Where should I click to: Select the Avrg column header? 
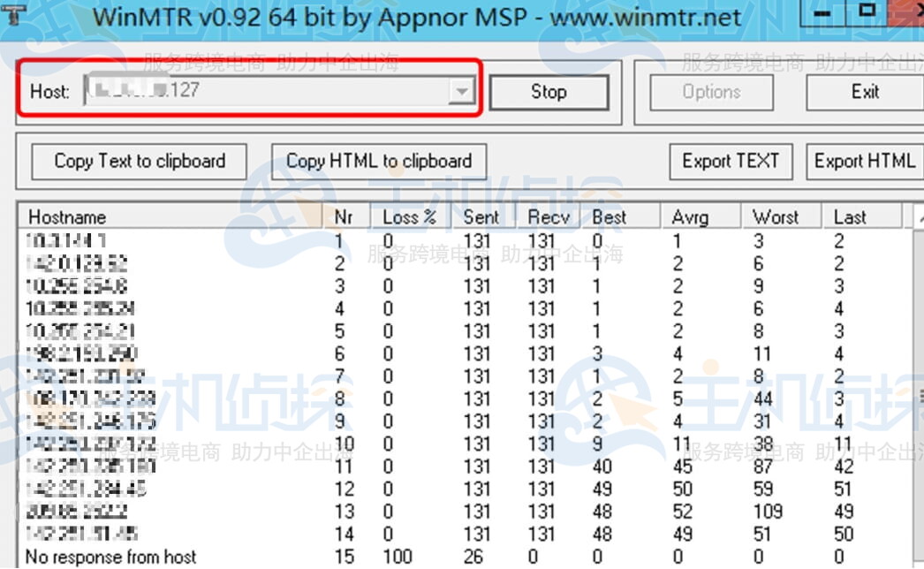[701, 217]
